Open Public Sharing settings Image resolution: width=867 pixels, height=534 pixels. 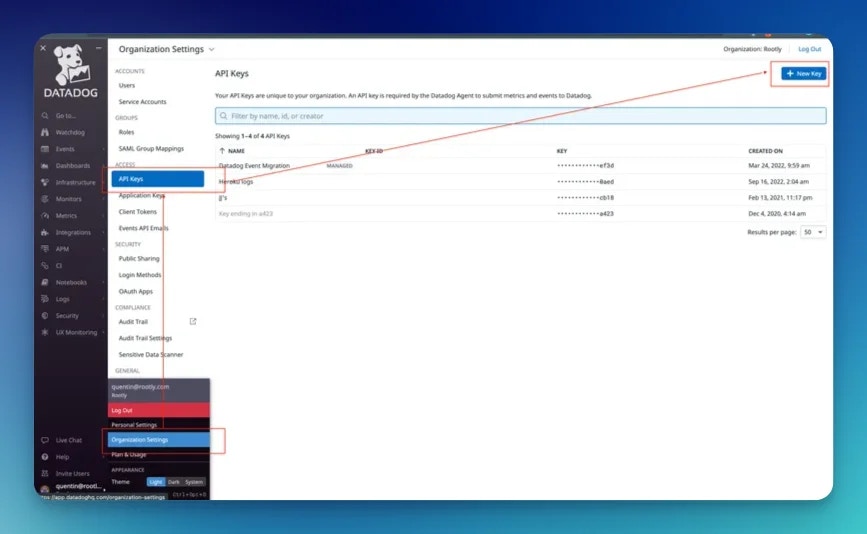(139, 258)
